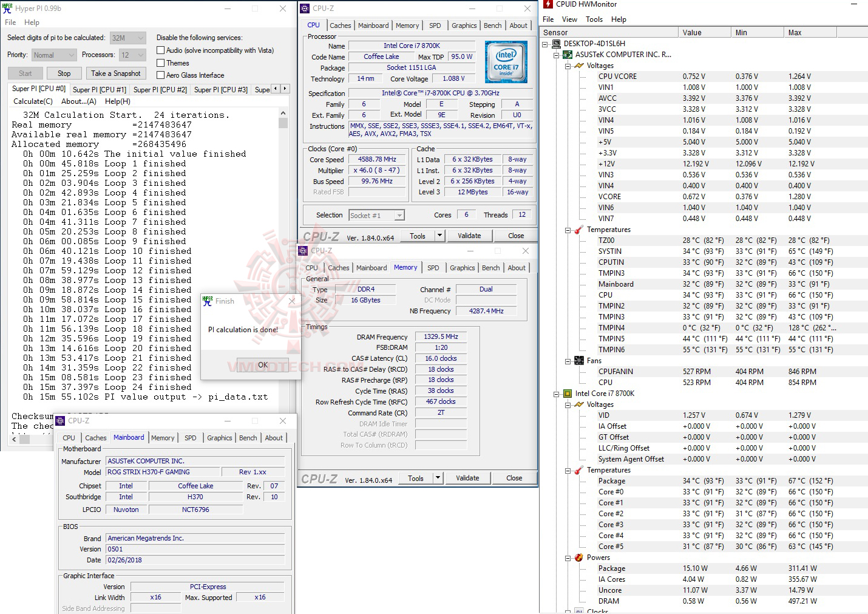Click Validate in the CPU-Z processor window
The height and width of the screenshot is (614, 868).
click(x=469, y=236)
